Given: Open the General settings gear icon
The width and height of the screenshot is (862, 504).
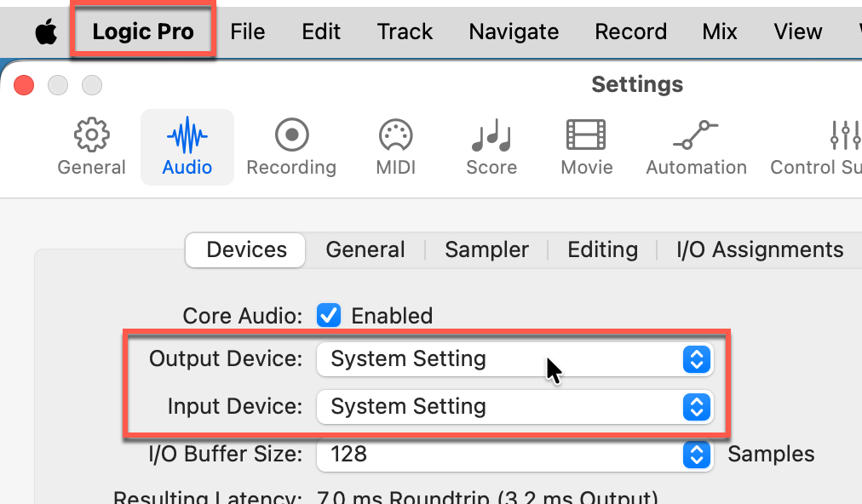Looking at the screenshot, I should coord(91,136).
